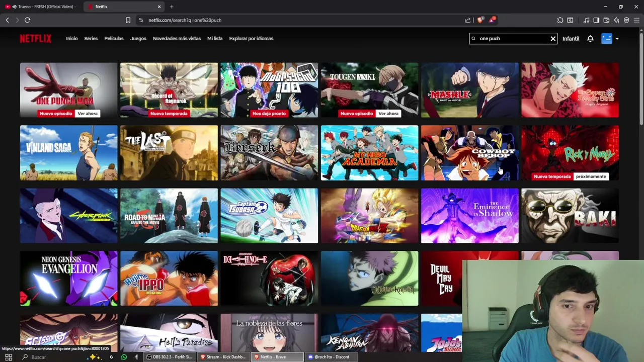644x362 pixels.
Task: Open the Neon Genesis Evangelion card
Action: [x=68, y=279]
